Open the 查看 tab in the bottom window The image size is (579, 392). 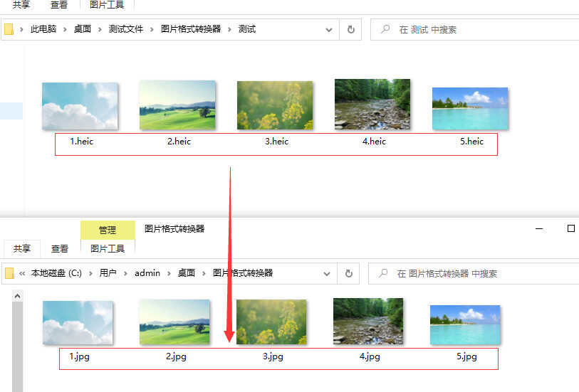click(60, 249)
